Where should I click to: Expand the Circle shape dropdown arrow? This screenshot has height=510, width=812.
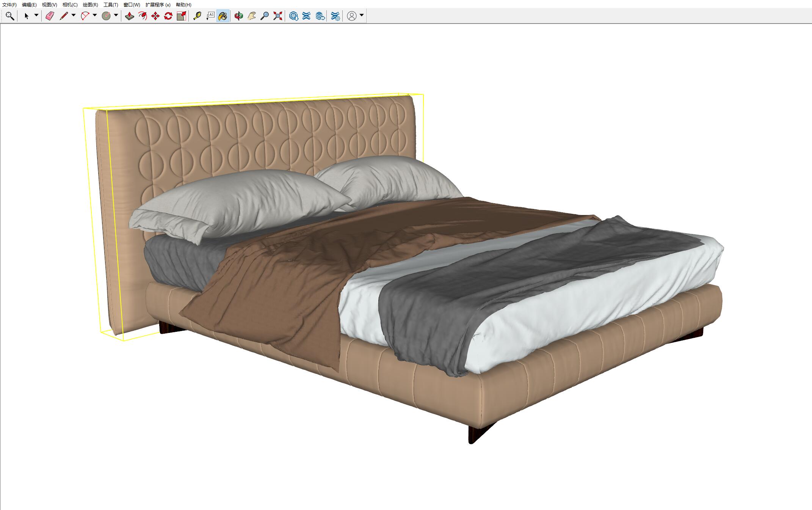[116, 16]
